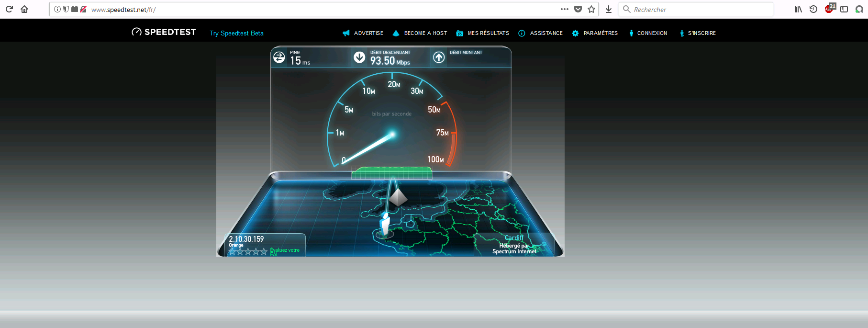This screenshot has width=868, height=328.
Task: Rate the ISP with the five-star rating
Action: click(x=248, y=251)
